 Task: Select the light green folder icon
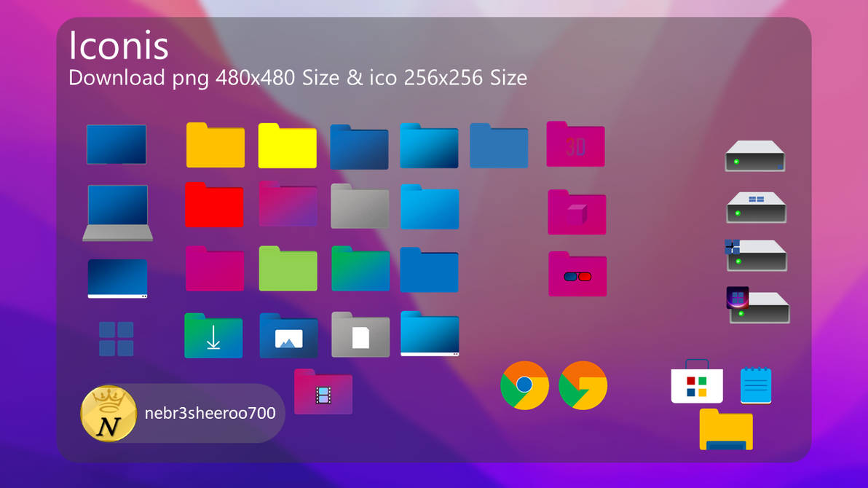[288, 269]
